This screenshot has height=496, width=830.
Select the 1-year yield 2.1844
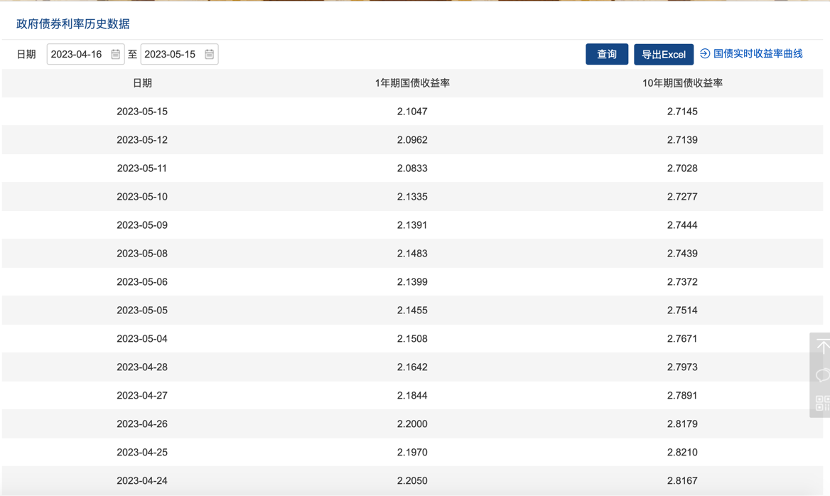(412, 395)
